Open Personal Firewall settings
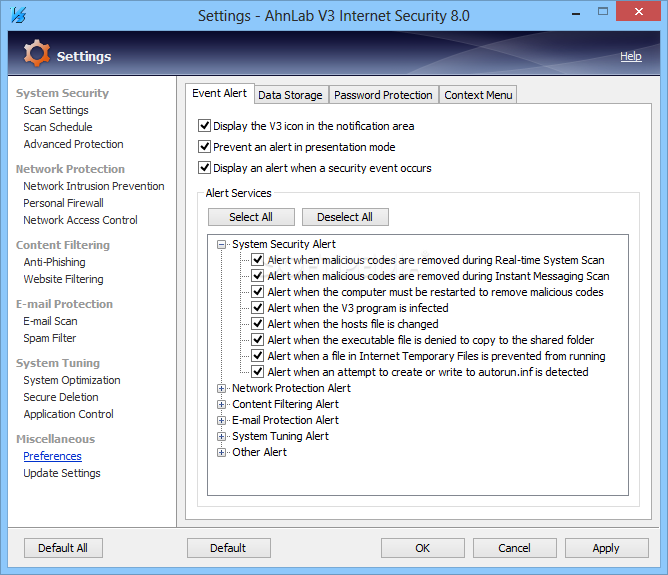Image resolution: width=668 pixels, height=575 pixels. pos(63,203)
